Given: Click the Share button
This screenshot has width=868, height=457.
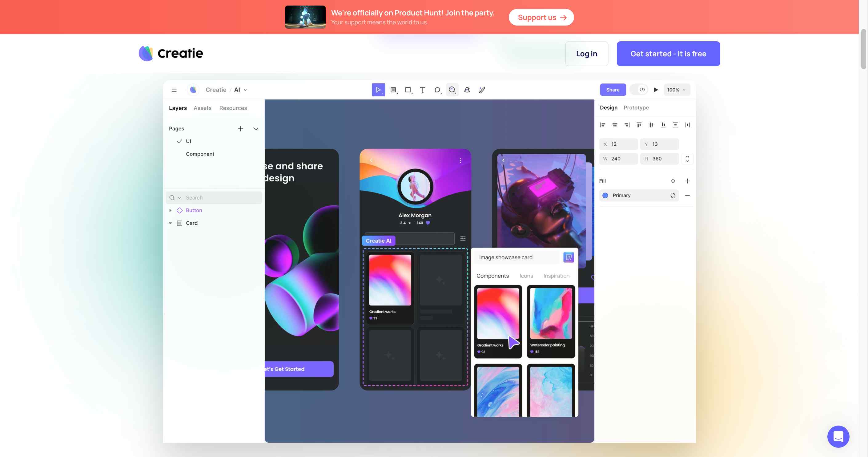Looking at the screenshot, I should 613,90.
